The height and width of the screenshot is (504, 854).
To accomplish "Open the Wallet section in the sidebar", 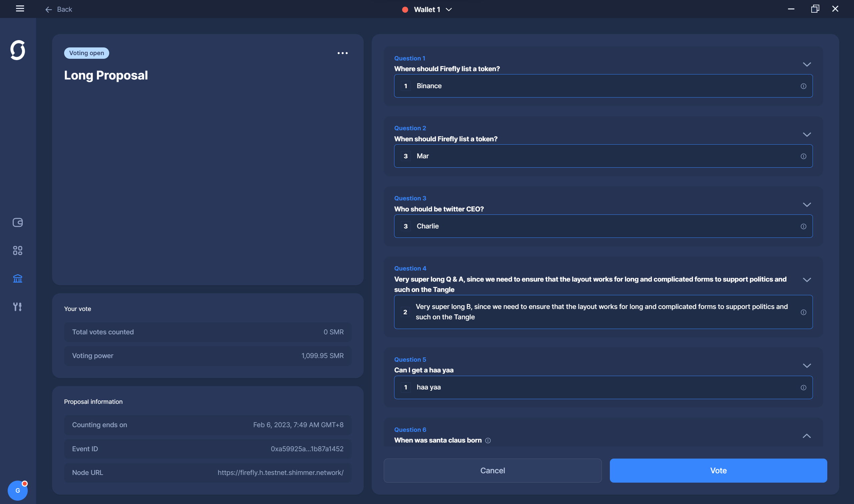I will [x=18, y=223].
